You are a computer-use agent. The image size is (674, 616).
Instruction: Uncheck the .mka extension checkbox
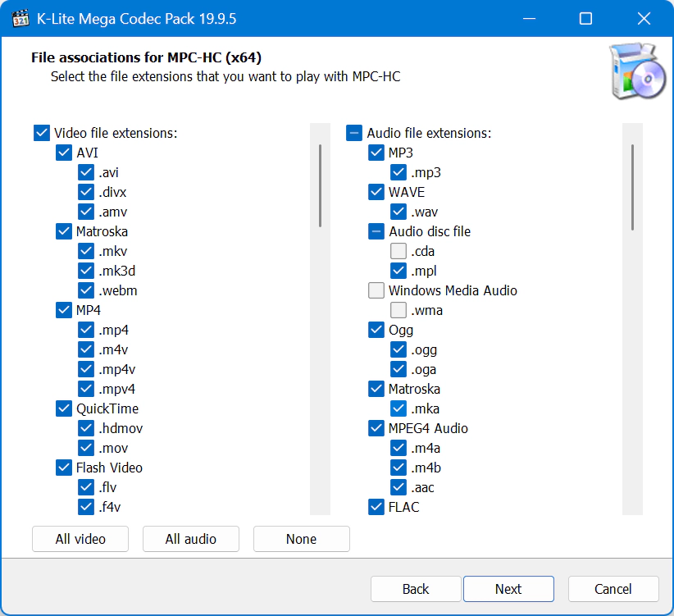point(398,408)
